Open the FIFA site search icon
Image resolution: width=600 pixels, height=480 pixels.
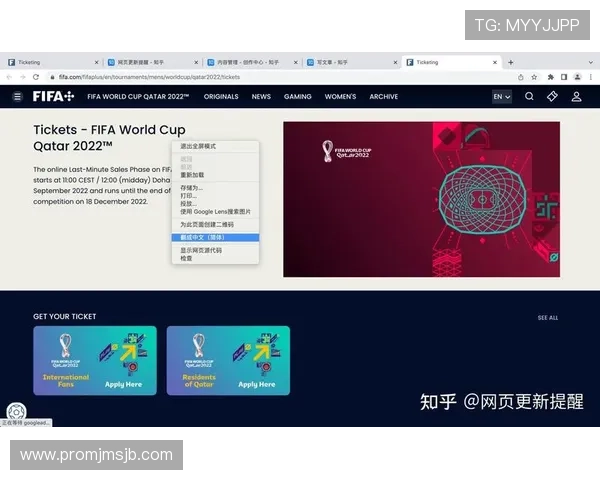(x=529, y=96)
